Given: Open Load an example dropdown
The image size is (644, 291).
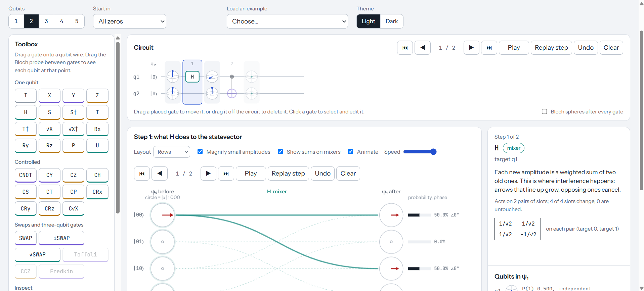Looking at the screenshot, I should 287,21.
